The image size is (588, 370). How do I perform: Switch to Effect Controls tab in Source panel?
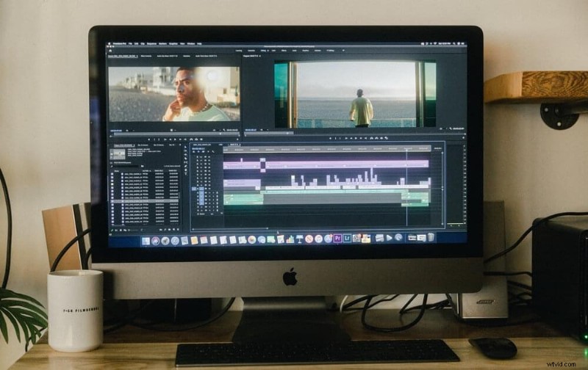tap(146, 57)
